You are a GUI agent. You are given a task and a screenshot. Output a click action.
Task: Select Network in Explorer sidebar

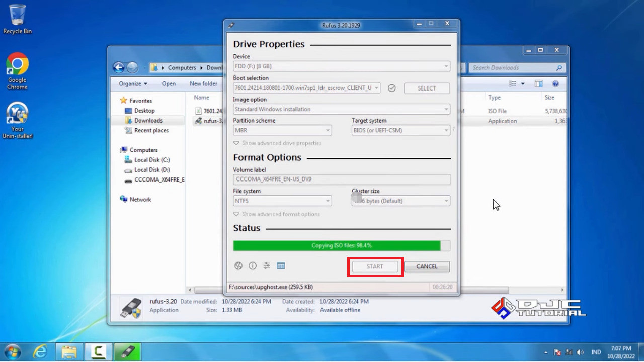click(x=135, y=199)
